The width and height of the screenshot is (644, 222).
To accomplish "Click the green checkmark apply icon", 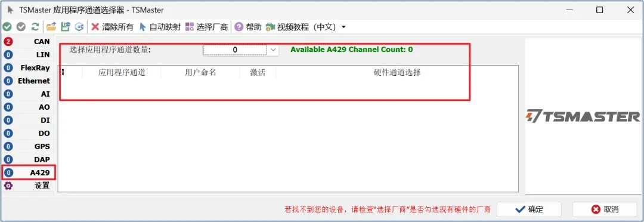I will click(7, 27).
